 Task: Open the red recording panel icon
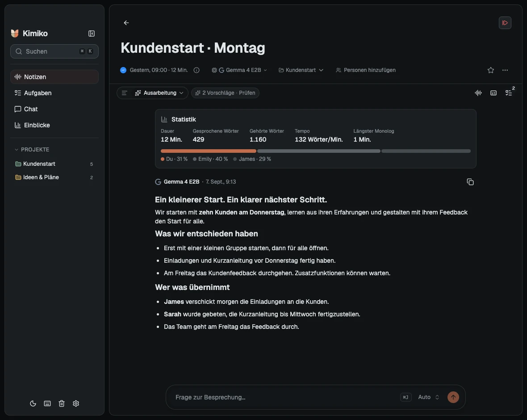coord(505,23)
